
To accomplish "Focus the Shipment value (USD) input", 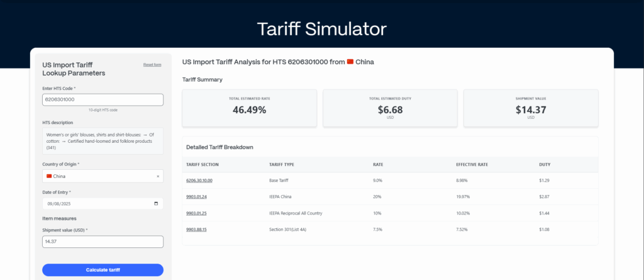I will click(x=103, y=242).
